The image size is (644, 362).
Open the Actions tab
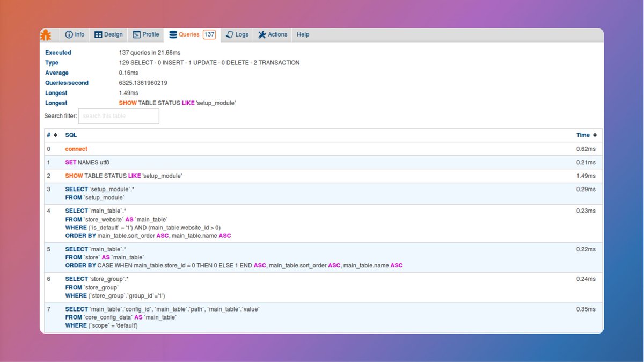273,34
